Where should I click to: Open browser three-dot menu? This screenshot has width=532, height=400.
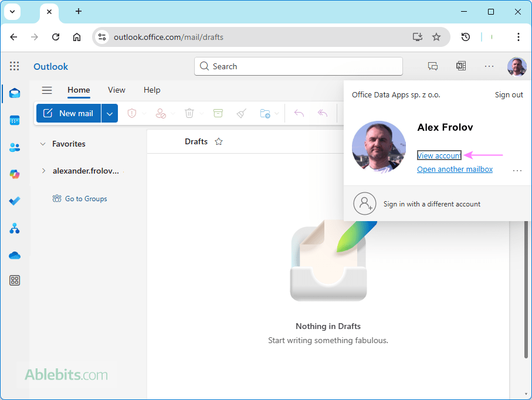coord(518,37)
